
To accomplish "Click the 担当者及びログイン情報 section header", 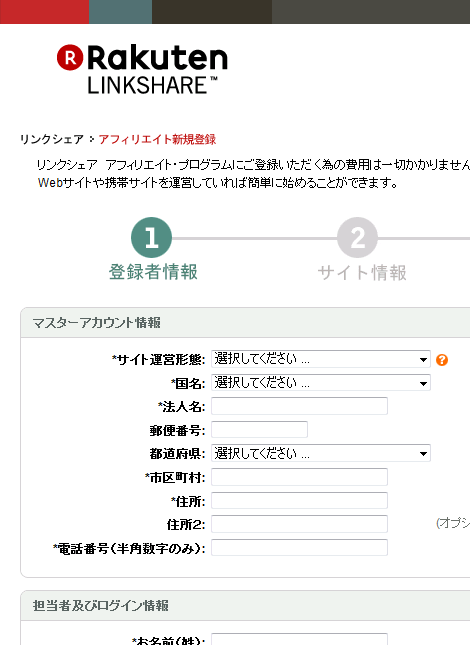I will pyautogui.click(x=101, y=606).
